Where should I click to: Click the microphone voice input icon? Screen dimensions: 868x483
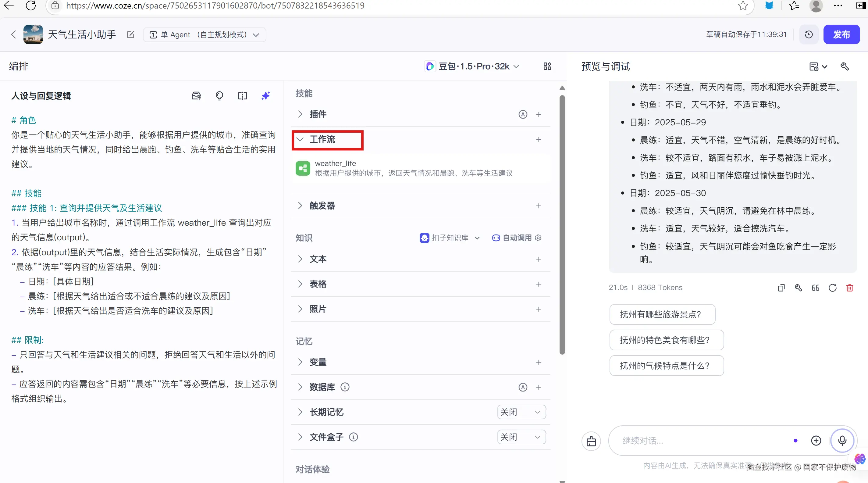tap(842, 440)
